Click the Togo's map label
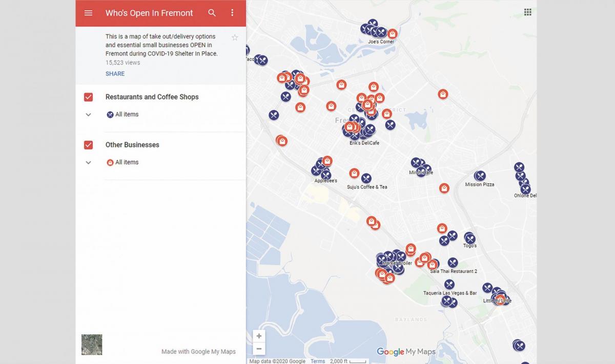The height and width of the screenshot is (364, 615). click(x=470, y=246)
